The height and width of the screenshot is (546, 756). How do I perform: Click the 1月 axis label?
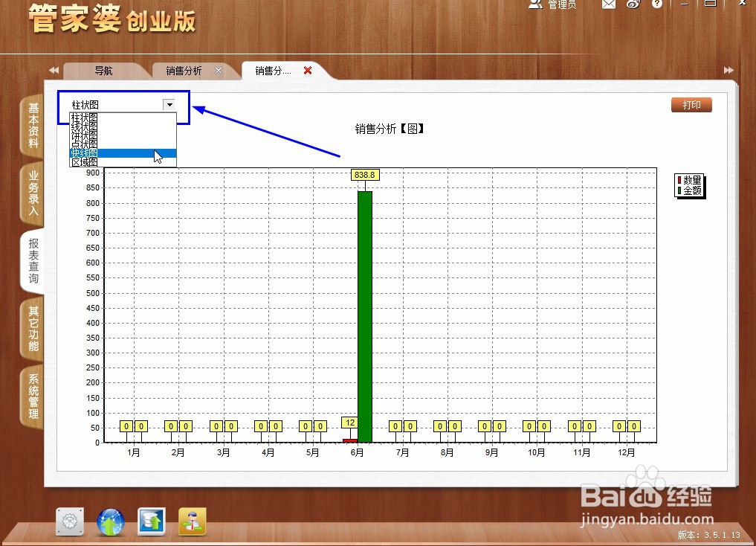[x=134, y=452]
